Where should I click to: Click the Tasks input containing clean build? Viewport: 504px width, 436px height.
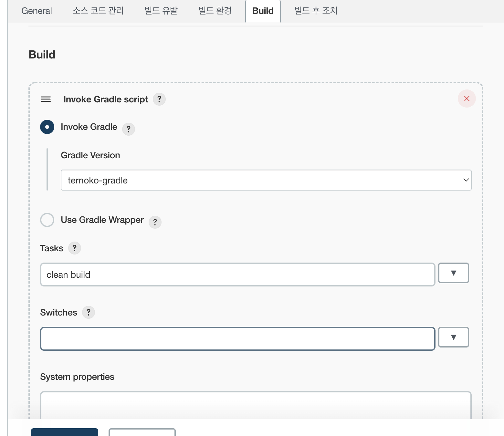(x=238, y=275)
